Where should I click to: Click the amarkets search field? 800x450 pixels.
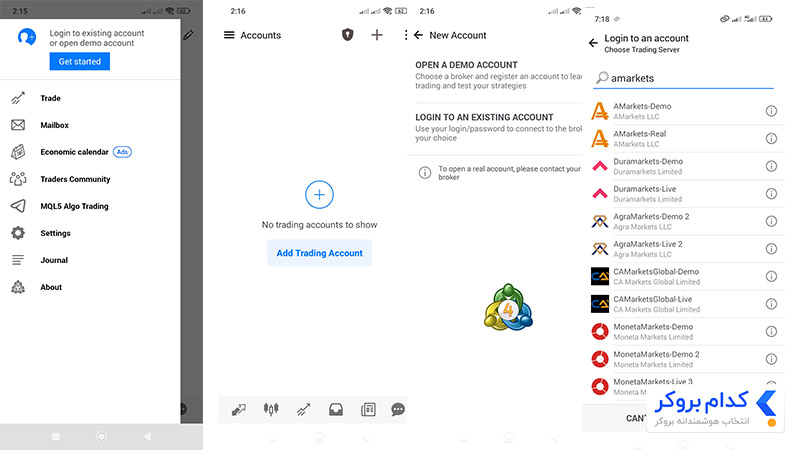point(684,78)
